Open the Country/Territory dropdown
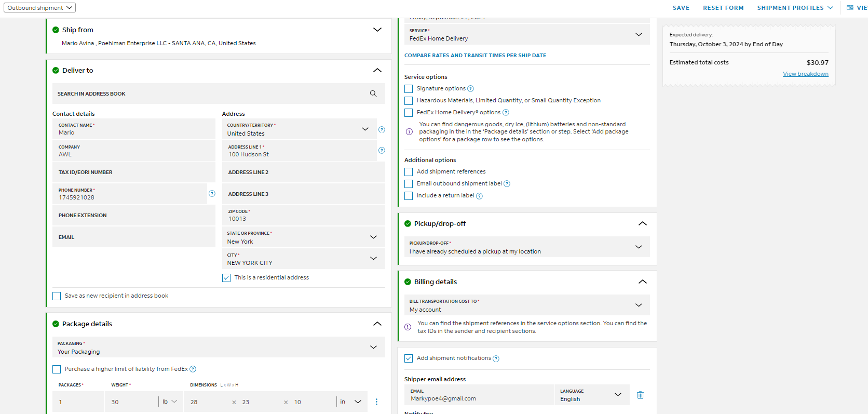This screenshot has height=414, width=868. (x=299, y=129)
